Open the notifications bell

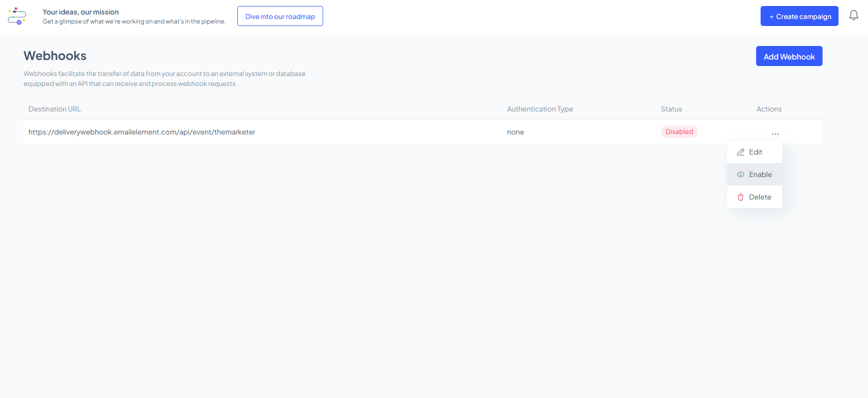coord(854,15)
